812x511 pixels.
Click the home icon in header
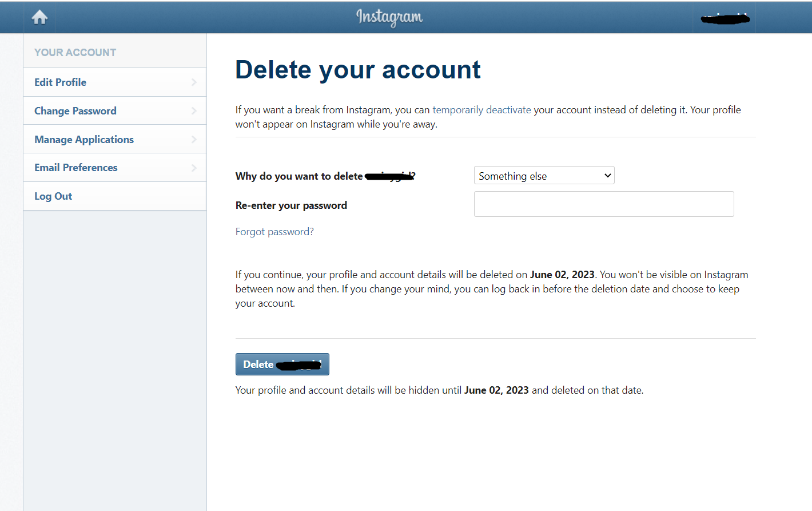pyautogui.click(x=39, y=17)
